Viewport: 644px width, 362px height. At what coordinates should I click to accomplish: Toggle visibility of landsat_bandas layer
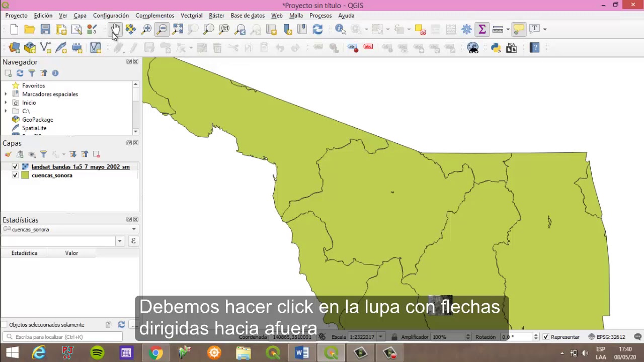[x=15, y=167]
